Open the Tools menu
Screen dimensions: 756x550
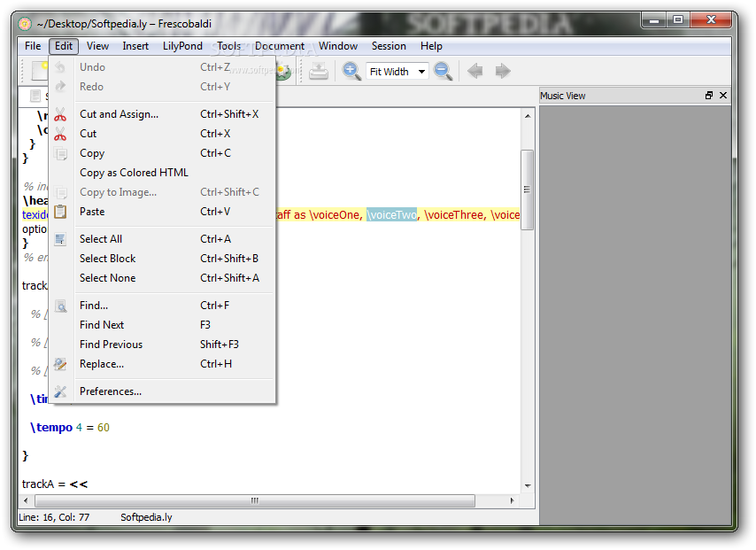[x=228, y=46]
